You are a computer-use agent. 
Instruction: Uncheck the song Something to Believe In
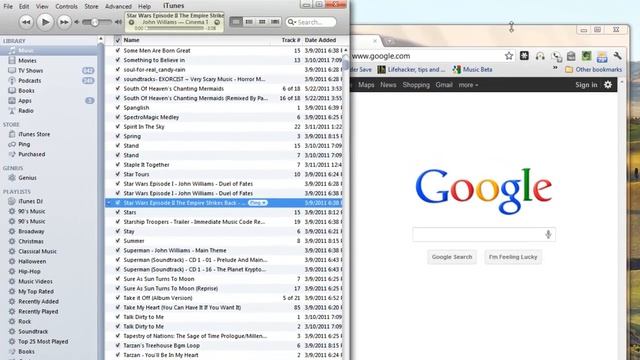pyautogui.click(x=118, y=60)
